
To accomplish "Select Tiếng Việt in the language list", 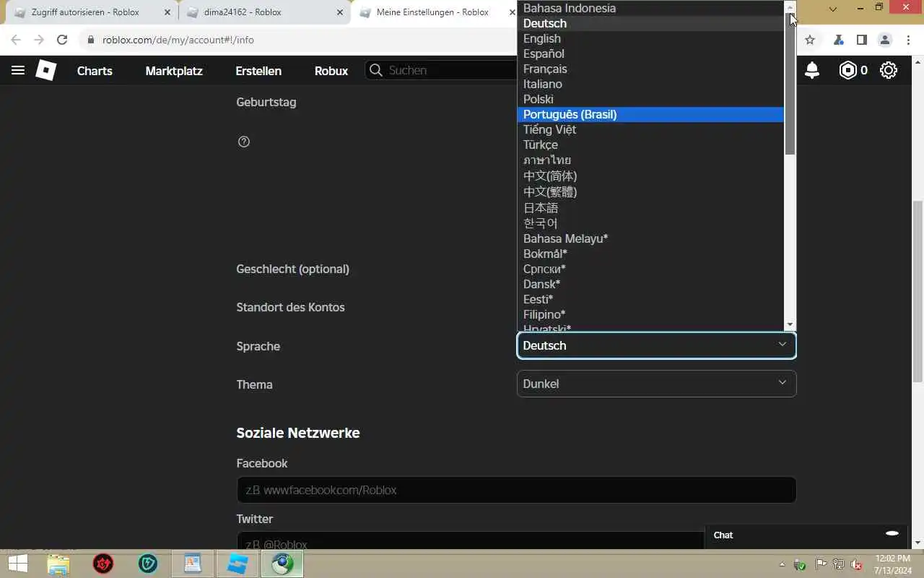I will [650, 129].
